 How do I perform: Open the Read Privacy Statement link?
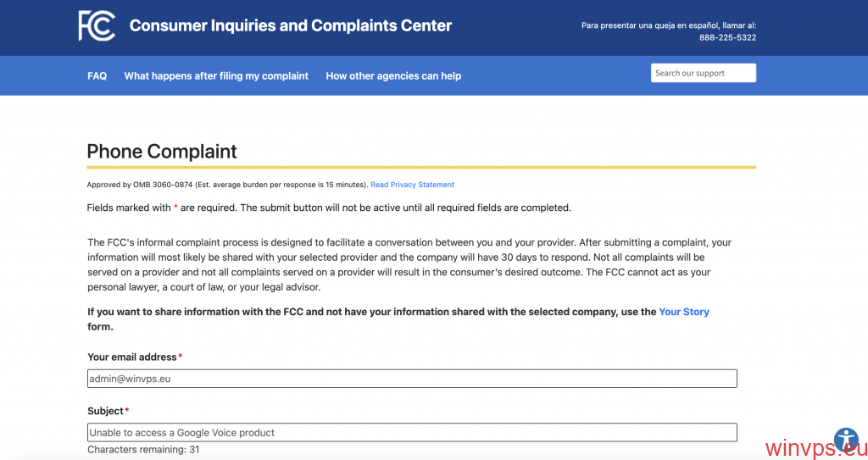pyautogui.click(x=412, y=185)
